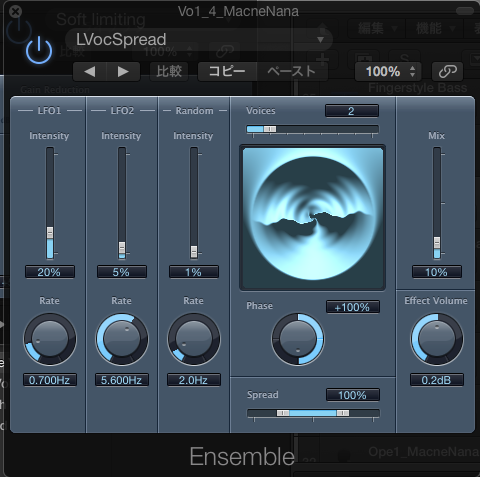Click the コピー copy button
This screenshot has height=477, width=480.
point(227,71)
